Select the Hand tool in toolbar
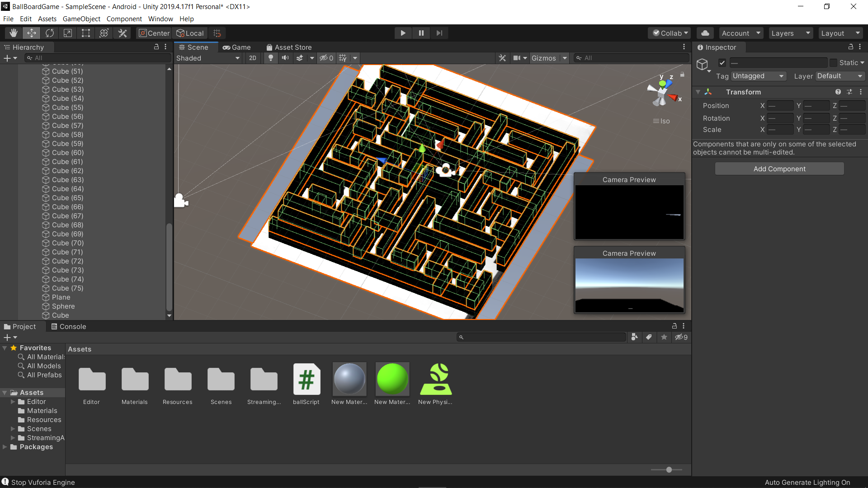The image size is (868, 488). (x=14, y=33)
